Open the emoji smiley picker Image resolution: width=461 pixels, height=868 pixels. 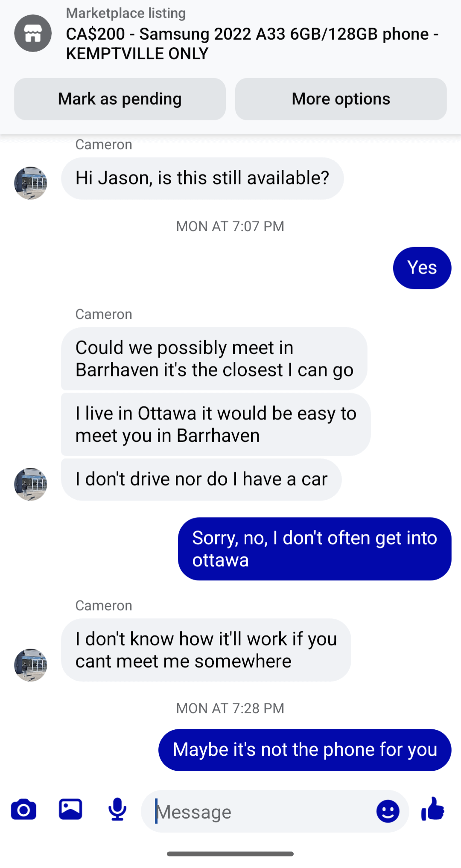point(388,811)
